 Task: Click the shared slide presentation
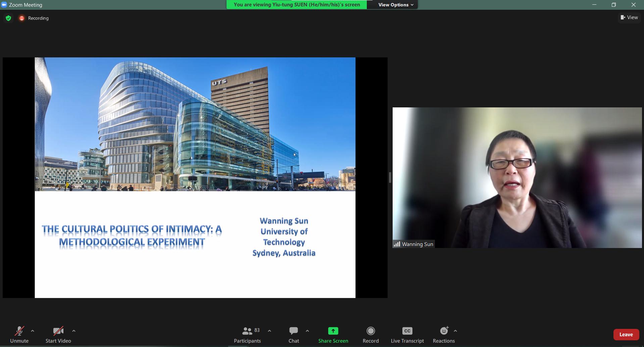pos(195,178)
